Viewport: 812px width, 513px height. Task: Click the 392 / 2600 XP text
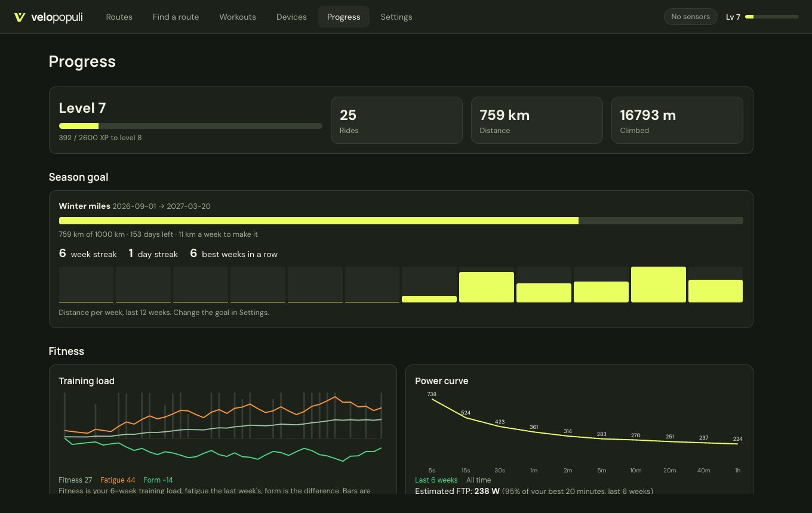tap(100, 138)
